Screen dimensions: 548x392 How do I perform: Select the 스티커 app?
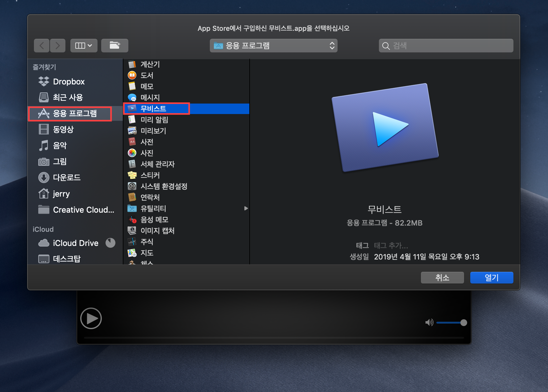click(x=186, y=175)
